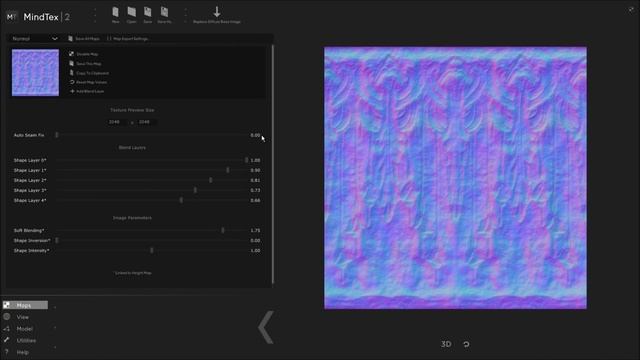Click Copy To Clipboard
The image size is (640, 360).
coord(89,73)
